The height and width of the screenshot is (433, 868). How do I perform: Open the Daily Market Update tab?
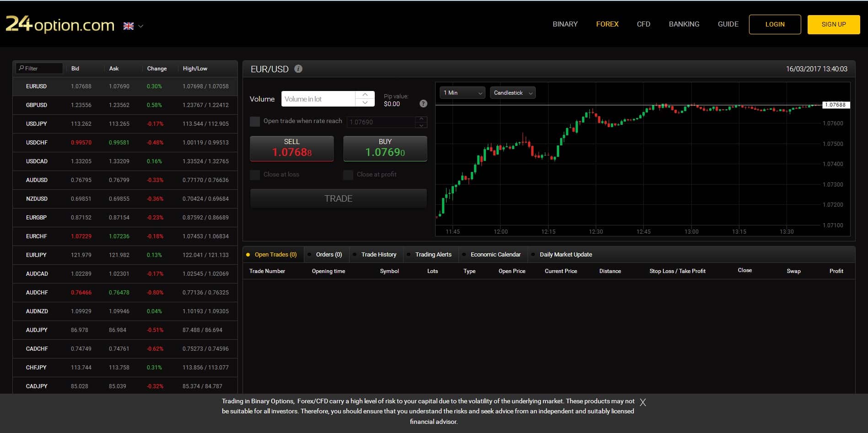(x=566, y=254)
